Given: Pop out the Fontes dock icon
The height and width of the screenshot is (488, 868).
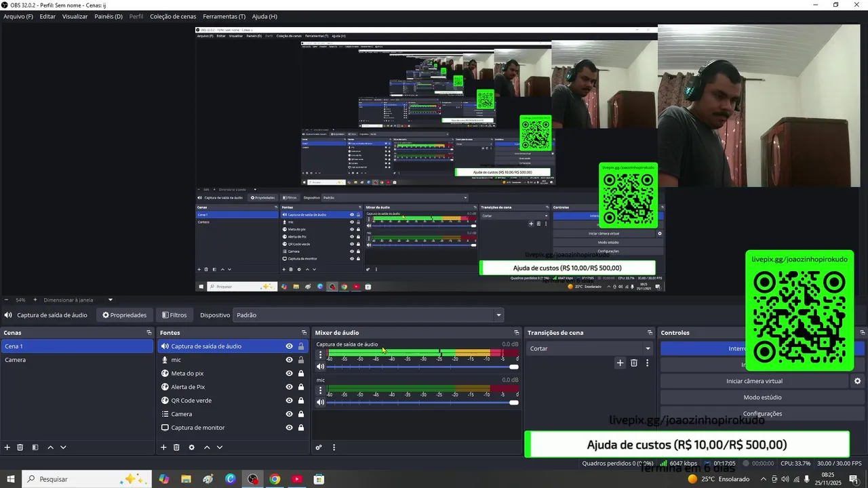Looking at the screenshot, I should [304, 333].
